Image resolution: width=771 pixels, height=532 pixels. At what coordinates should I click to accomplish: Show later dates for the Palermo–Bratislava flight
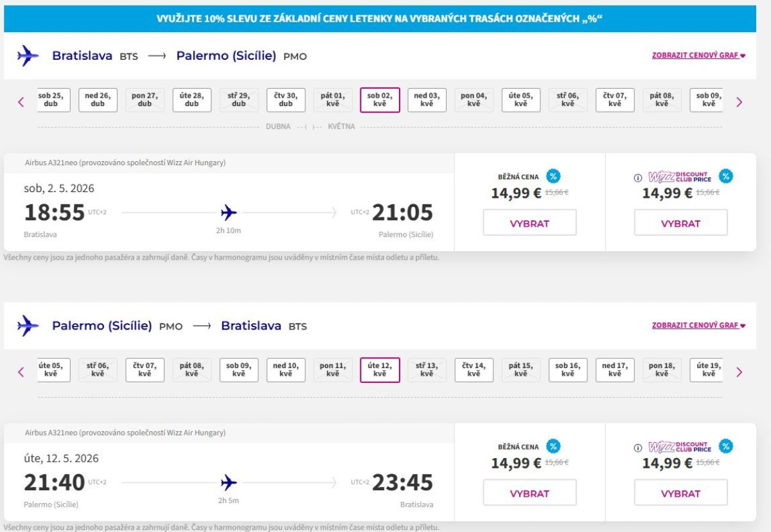pos(739,371)
